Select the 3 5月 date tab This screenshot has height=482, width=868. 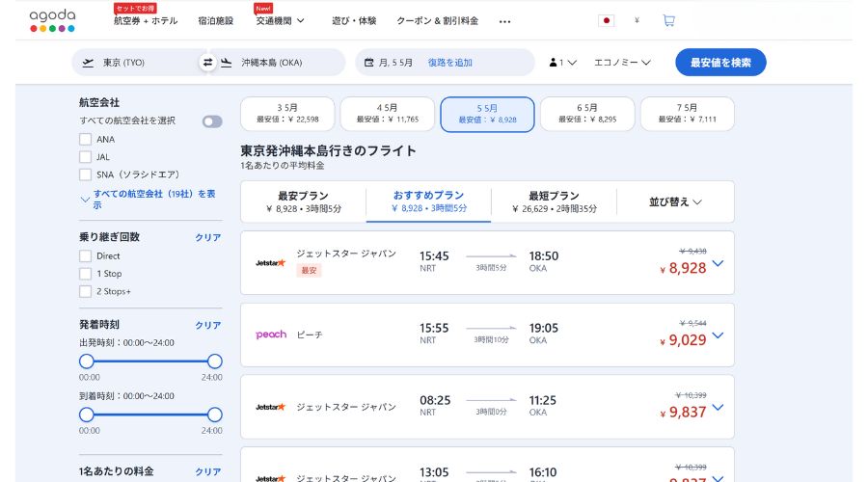coord(287,114)
